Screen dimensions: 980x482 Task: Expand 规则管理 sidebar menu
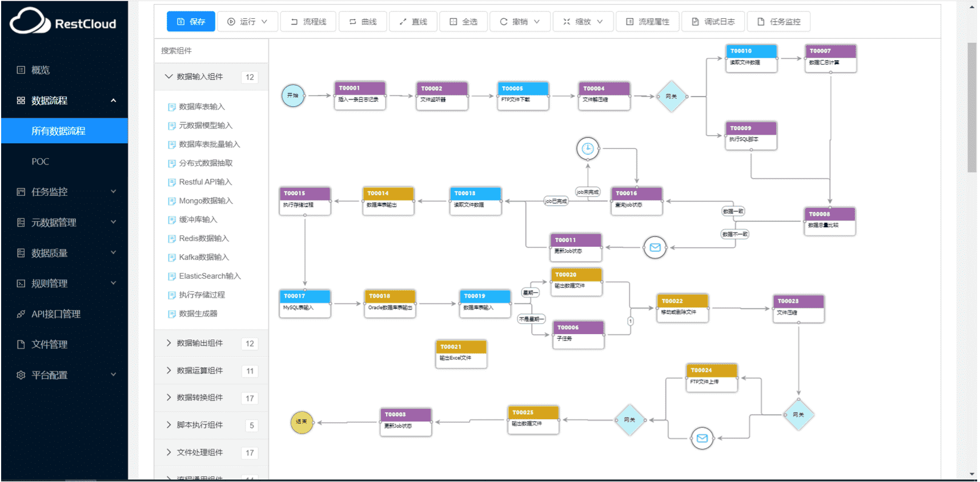65,284
